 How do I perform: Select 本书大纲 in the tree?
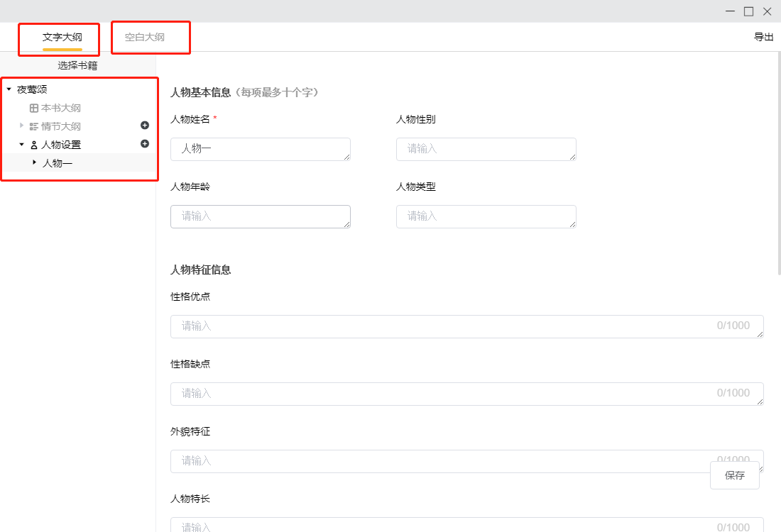click(x=61, y=108)
